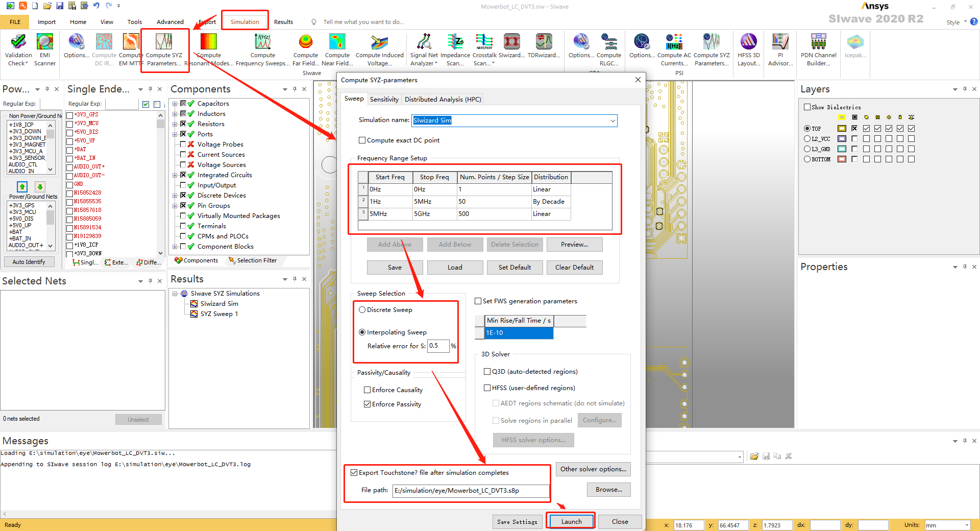Start the TDRwizard
980x531 pixels.
(x=543, y=46)
